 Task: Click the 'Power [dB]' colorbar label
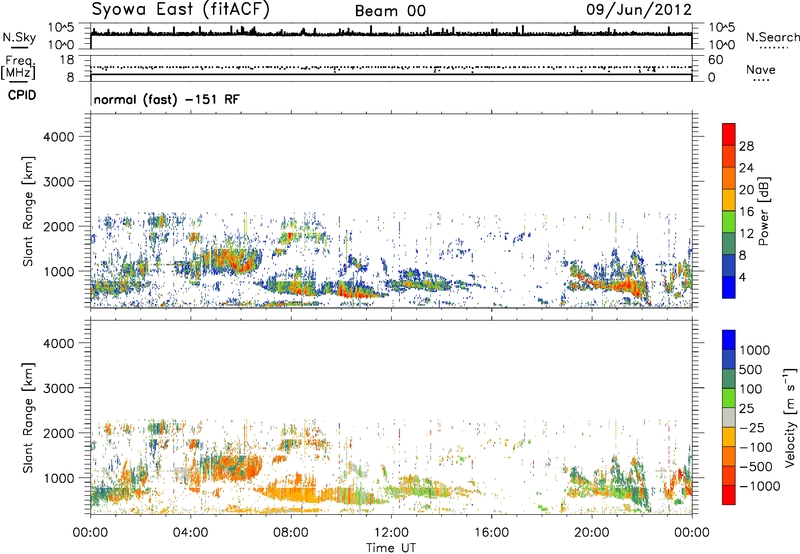(x=763, y=211)
